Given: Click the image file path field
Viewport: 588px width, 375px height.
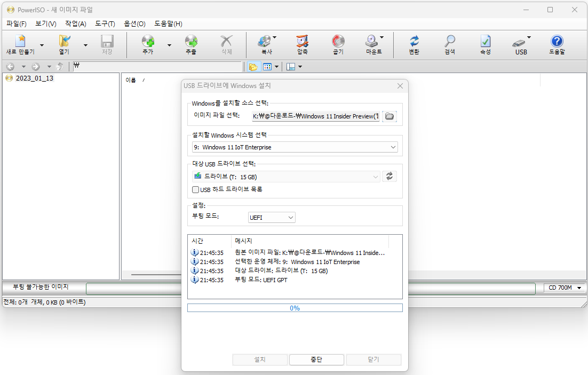Looking at the screenshot, I should pos(316,116).
